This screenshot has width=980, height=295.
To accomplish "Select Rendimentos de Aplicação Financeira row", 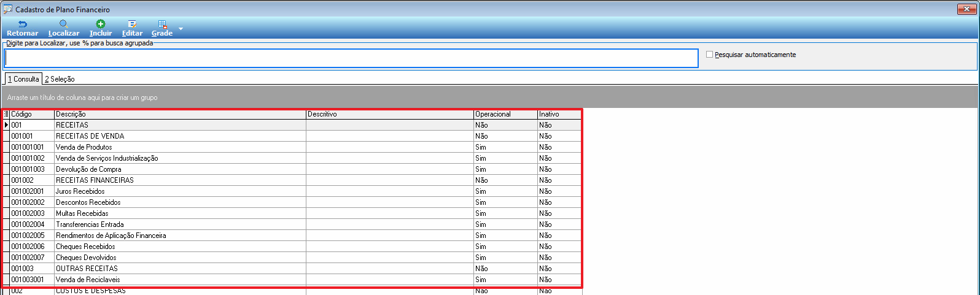I will pyautogui.click(x=292, y=236).
